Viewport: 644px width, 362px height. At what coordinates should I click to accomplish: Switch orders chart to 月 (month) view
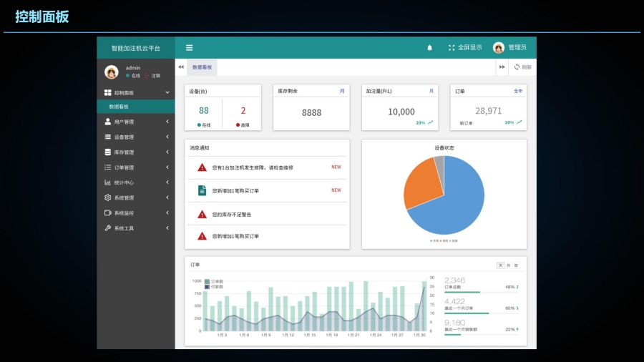tap(508, 265)
